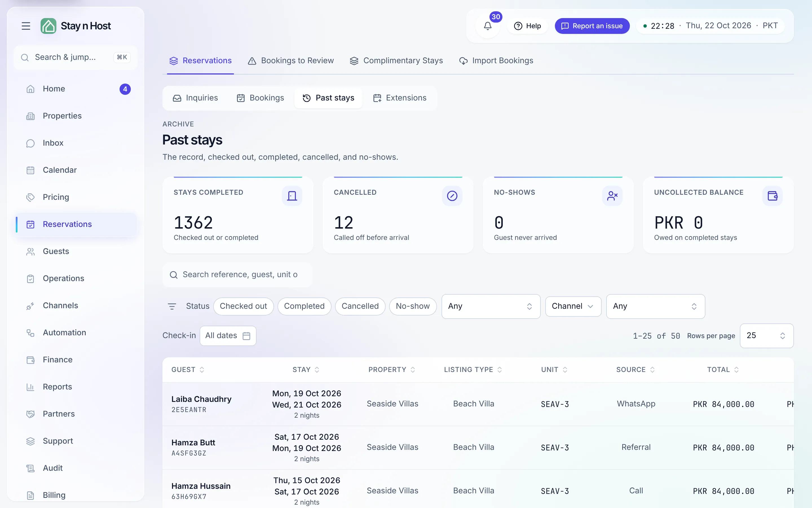812x508 pixels.
Task: Open the notifications bell
Action: point(487,26)
